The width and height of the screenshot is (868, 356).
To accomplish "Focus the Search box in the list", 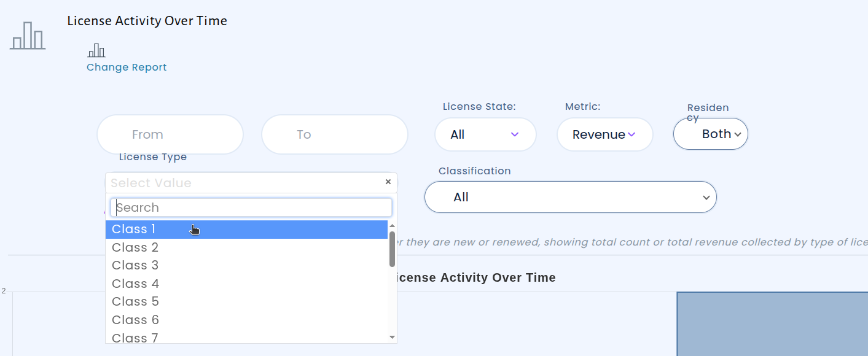I will 251,207.
